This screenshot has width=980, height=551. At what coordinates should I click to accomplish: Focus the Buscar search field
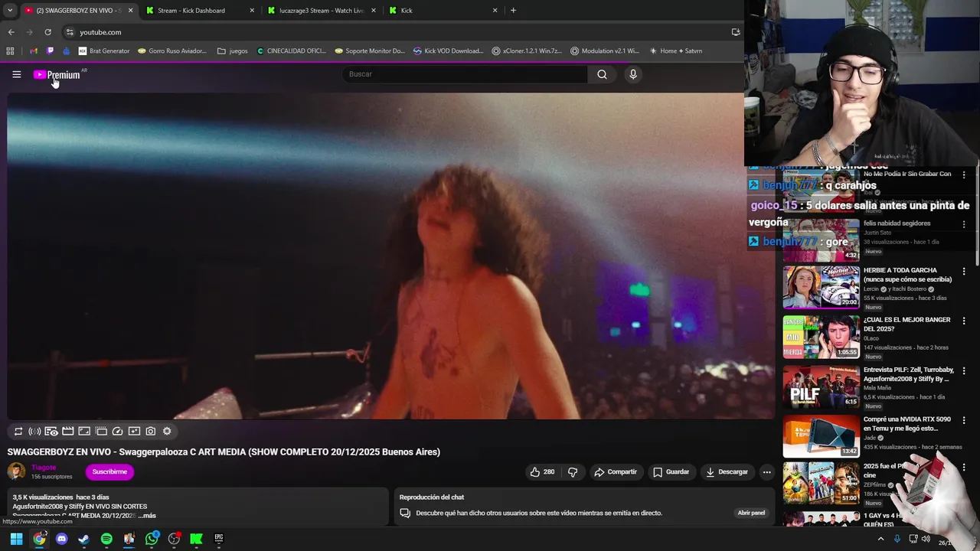[465, 74]
